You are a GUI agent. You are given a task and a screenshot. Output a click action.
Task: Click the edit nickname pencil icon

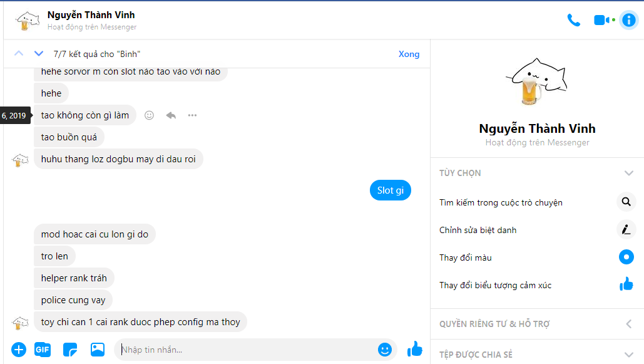[x=626, y=229]
